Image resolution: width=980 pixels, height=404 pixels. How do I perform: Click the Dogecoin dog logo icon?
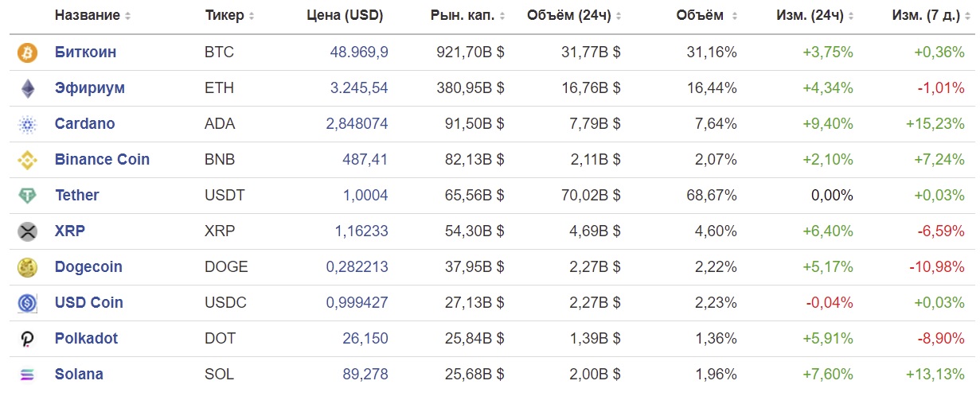coord(27,268)
